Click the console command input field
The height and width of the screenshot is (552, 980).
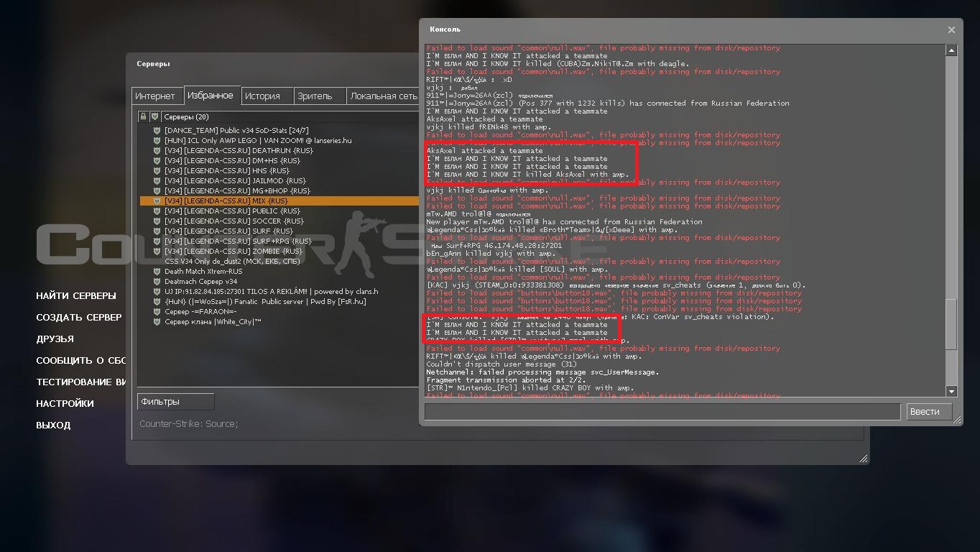pyautogui.click(x=662, y=412)
